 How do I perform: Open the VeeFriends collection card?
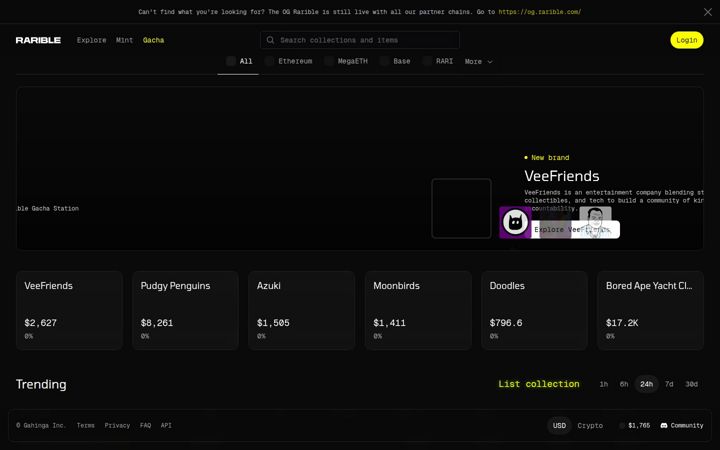69,310
